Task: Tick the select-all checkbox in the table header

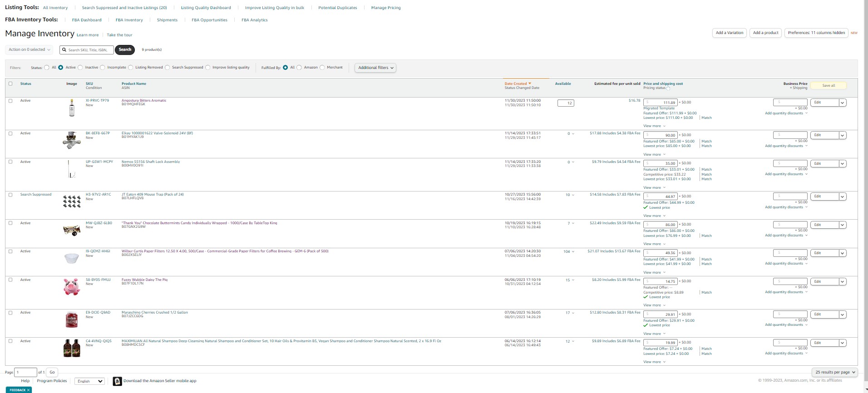Action: (10, 84)
